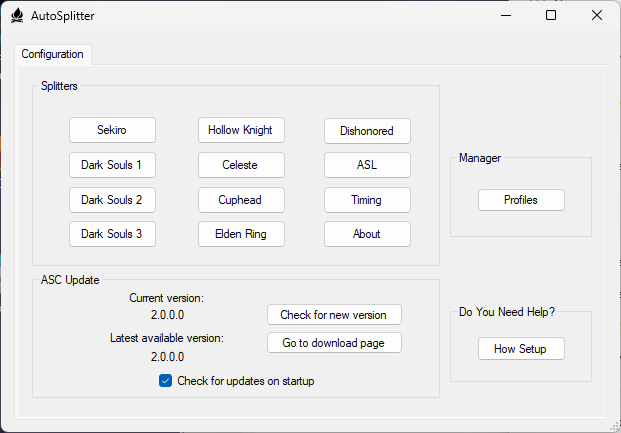
Task: Select the Configuration tab
Action: 53,54
